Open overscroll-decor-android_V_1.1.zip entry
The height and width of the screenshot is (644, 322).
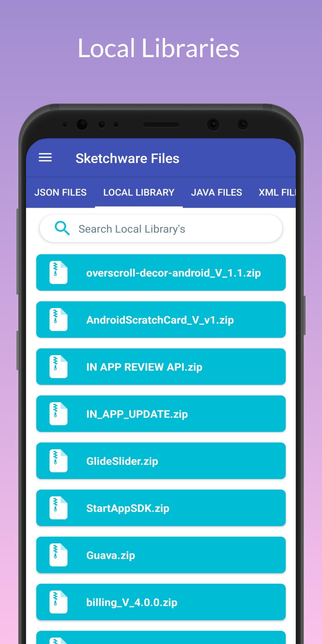[x=173, y=273]
